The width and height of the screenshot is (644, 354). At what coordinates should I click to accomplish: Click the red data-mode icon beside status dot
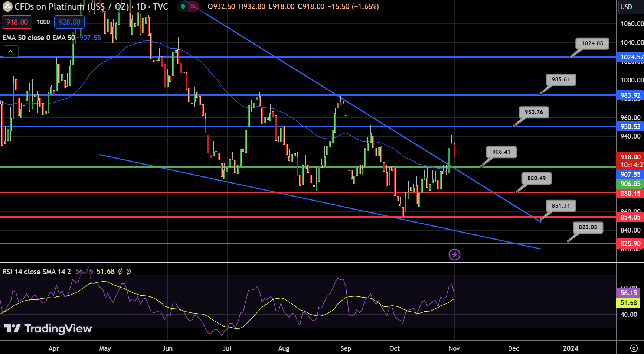click(x=193, y=6)
